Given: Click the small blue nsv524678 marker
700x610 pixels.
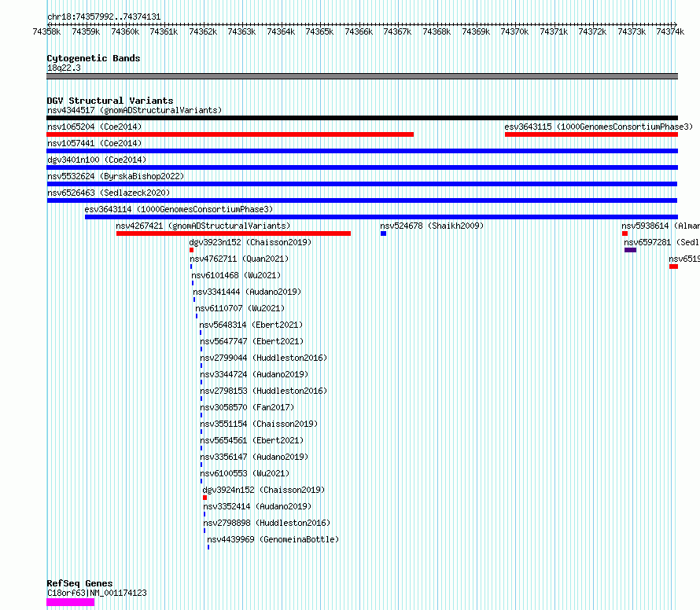Looking at the screenshot, I should pos(384,233).
